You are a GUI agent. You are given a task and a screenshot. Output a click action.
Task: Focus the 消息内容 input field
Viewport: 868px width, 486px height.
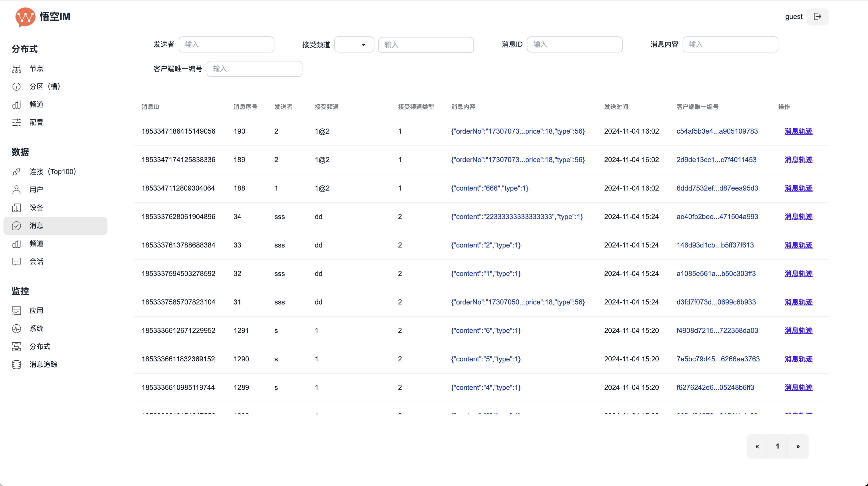coord(730,44)
